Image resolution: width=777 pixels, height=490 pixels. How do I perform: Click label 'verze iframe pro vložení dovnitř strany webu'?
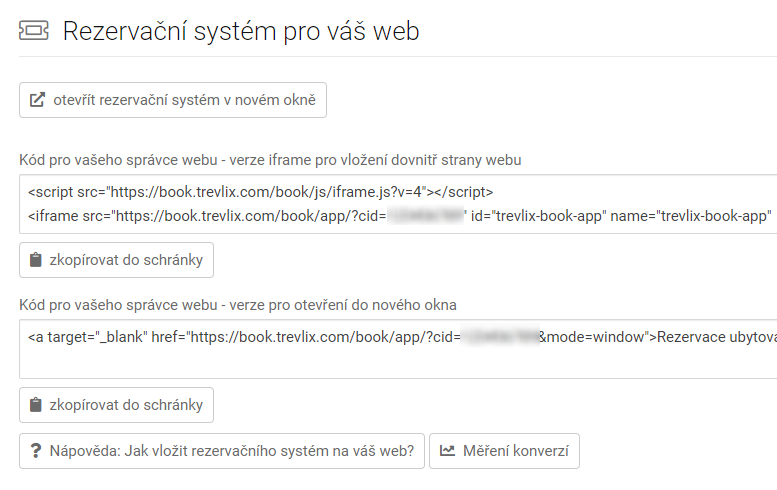pyautogui.click(x=375, y=160)
